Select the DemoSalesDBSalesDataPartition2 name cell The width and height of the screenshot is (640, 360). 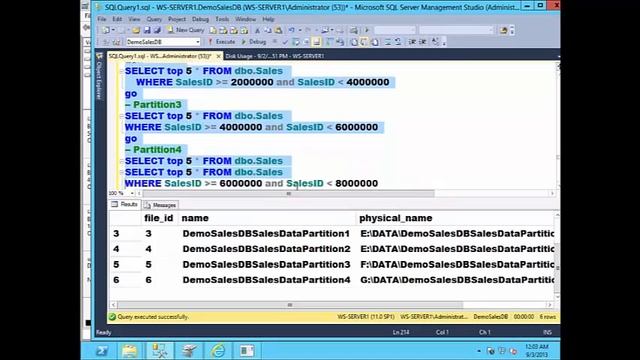coord(266,249)
